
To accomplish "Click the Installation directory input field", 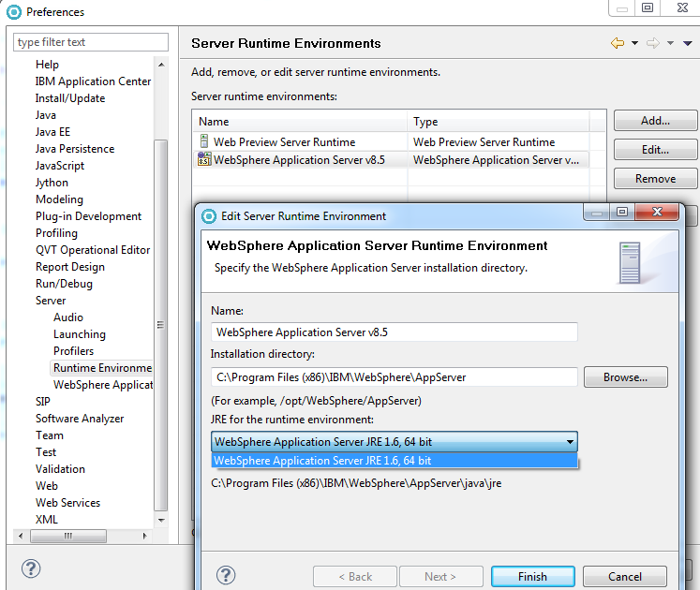I will point(395,377).
